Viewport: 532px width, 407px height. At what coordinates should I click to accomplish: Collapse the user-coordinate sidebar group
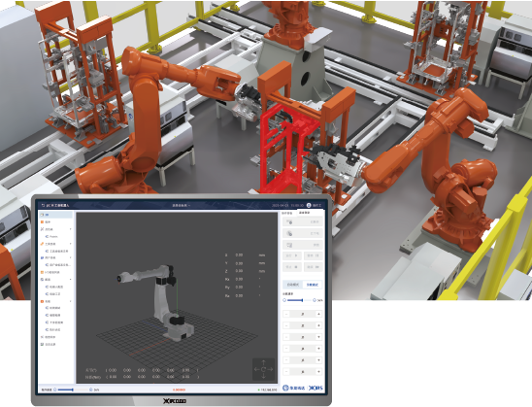[71, 258]
